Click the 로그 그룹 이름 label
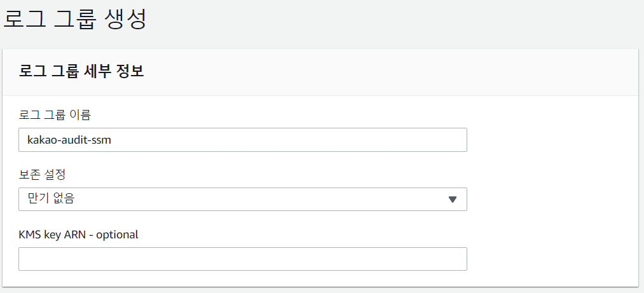This screenshot has width=644, height=293. coord(55,115)
